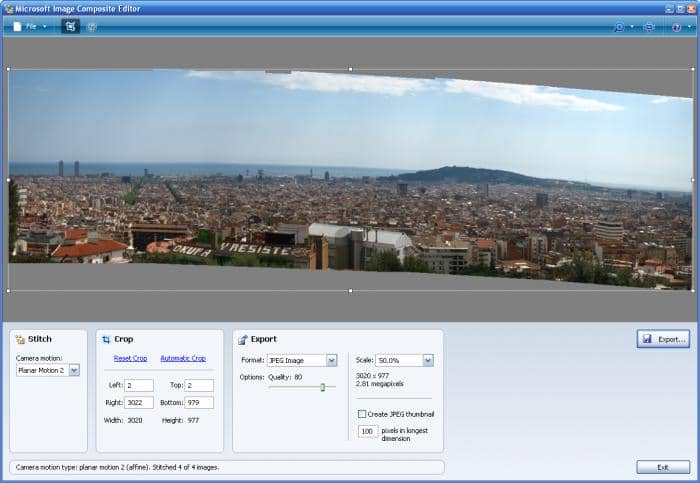Close the Image Composite Editor window
The image size is (700, 483).
coord(692,8)
